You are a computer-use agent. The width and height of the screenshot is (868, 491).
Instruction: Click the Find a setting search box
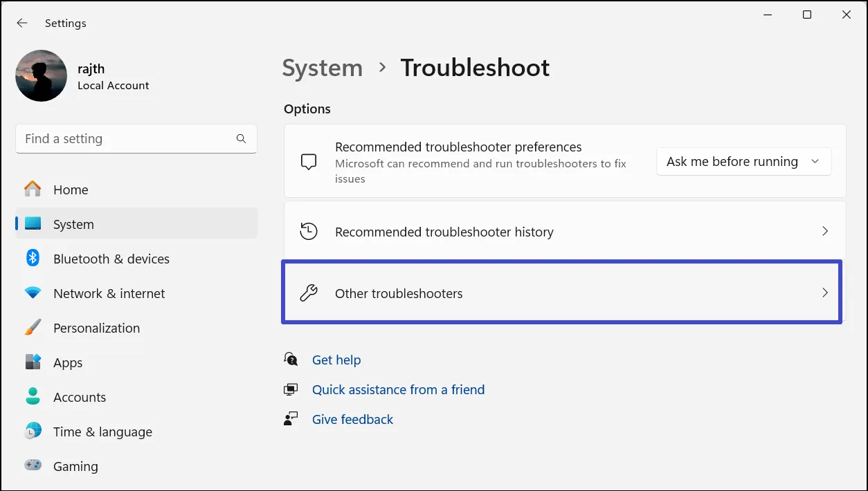[x=125, y=139]
